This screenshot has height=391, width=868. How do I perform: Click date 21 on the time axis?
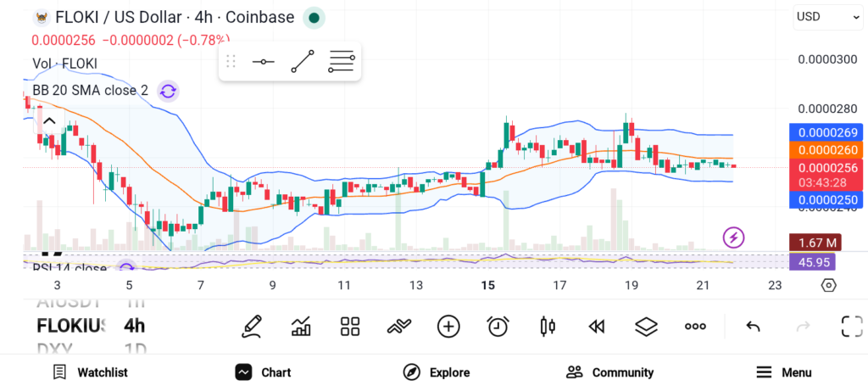(x=703, y=285)
